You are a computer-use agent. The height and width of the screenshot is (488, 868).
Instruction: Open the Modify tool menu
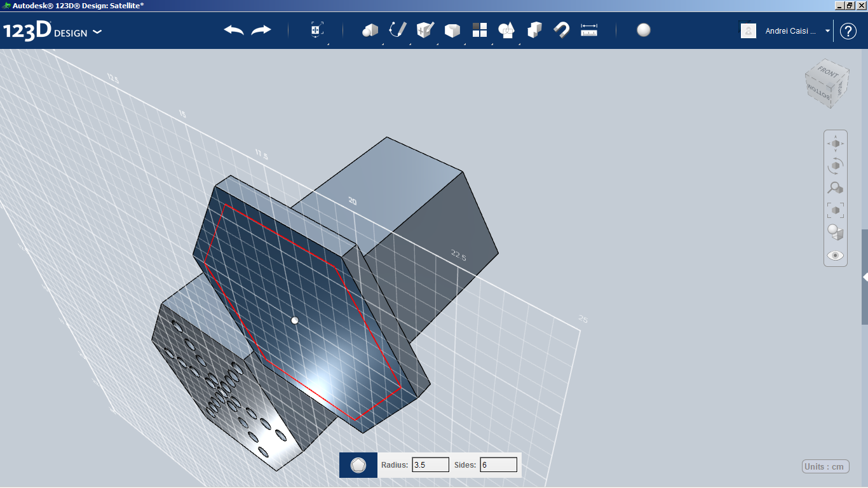(x=452, y=30)
